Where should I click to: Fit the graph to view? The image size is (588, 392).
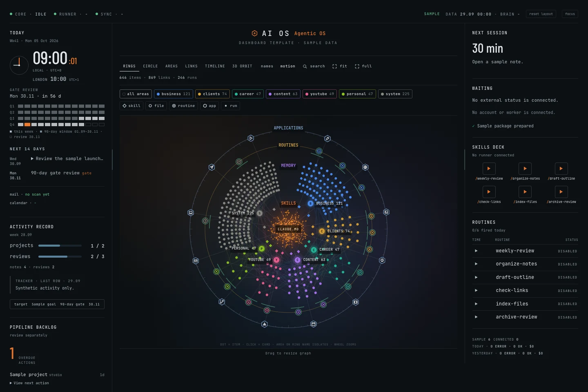click(x=340, y=66)
